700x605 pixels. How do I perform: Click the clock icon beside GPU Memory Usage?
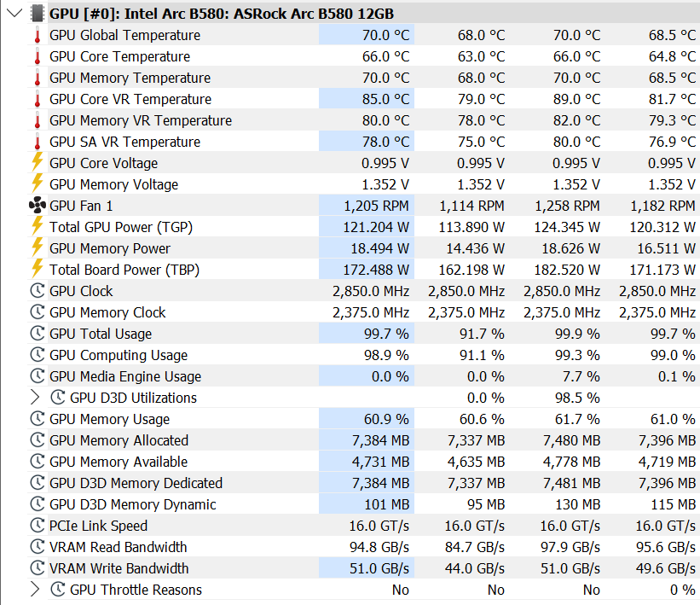pos(38,419)
